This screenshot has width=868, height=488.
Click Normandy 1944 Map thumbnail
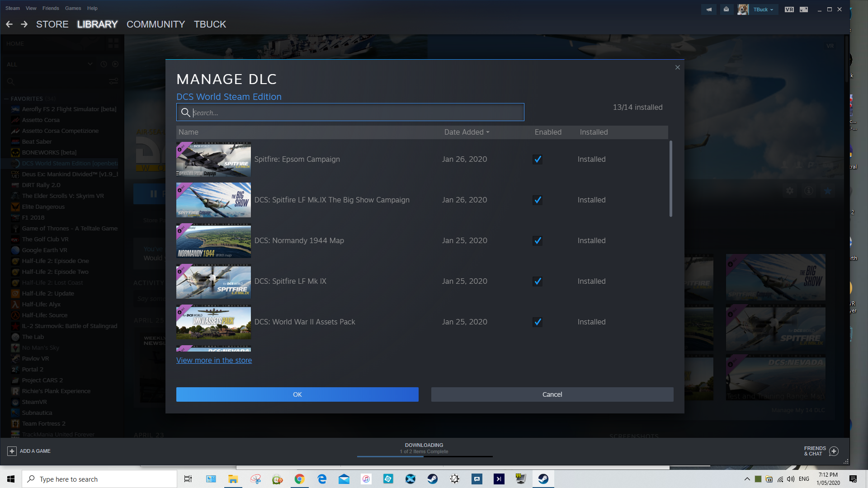(213, 240)
